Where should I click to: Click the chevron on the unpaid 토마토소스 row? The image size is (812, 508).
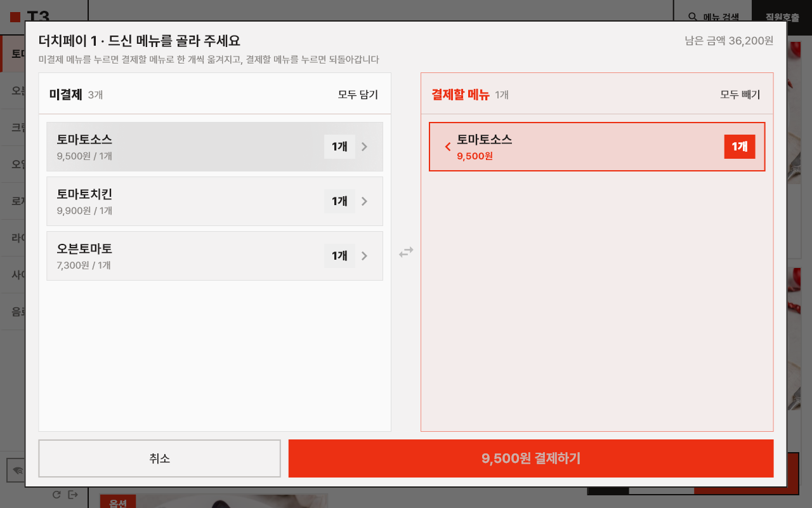tap(364, 147)
